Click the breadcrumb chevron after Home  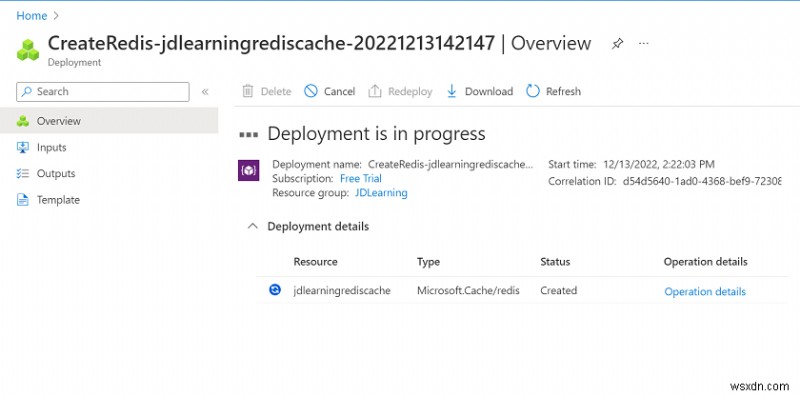(56, 16)
